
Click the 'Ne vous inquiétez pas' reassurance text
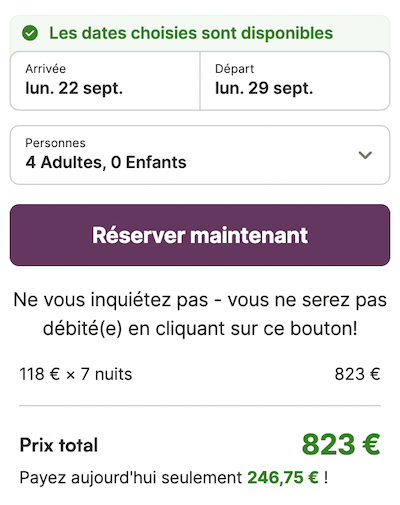click(x=200, y=314)
